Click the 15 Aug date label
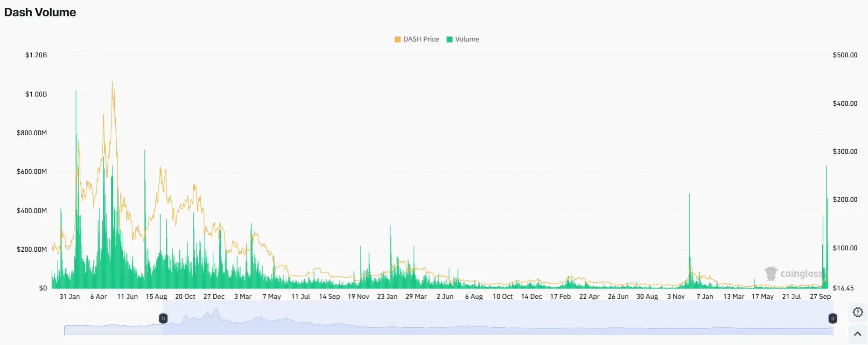This screenshot has height=345, width=868. pos(156,297)
